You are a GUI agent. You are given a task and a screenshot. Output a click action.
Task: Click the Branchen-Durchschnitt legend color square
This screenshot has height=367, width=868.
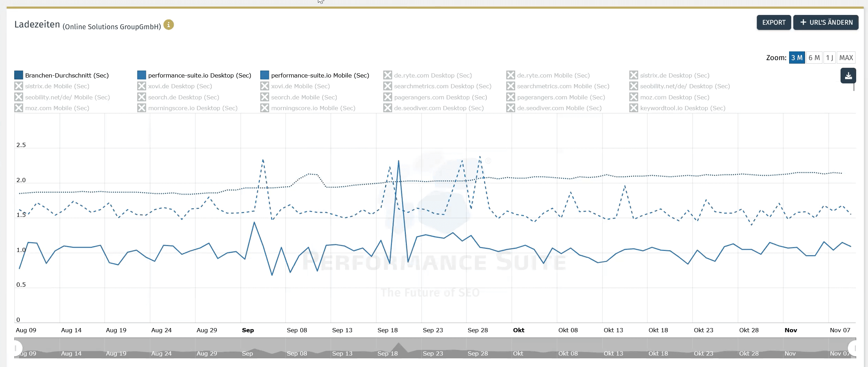coord(19,75)
